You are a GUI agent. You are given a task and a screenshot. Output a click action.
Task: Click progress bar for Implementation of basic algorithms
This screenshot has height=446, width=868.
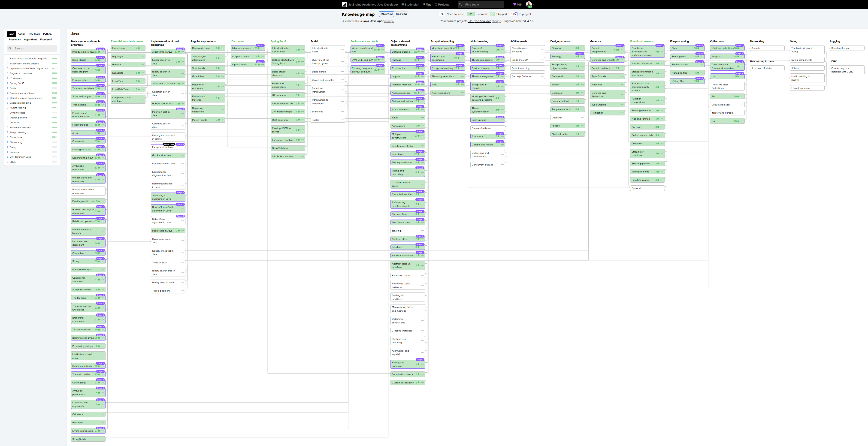[54, 68]
